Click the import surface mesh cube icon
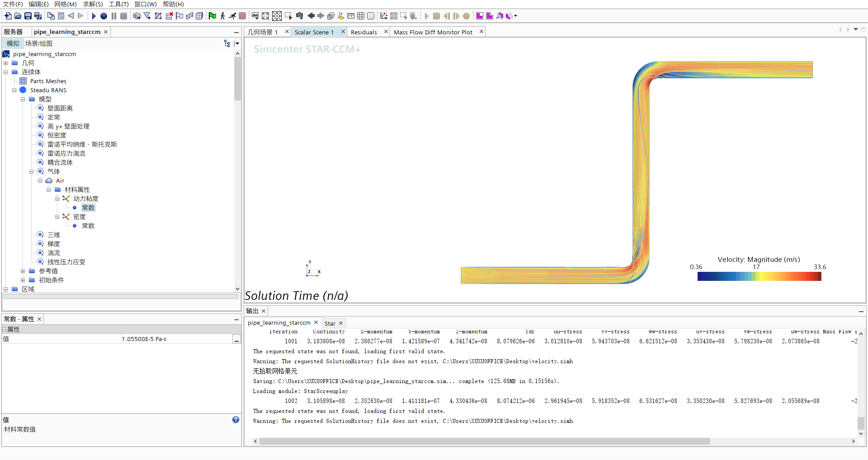Viewport: 868px width, 460px height. coord(137,16)
